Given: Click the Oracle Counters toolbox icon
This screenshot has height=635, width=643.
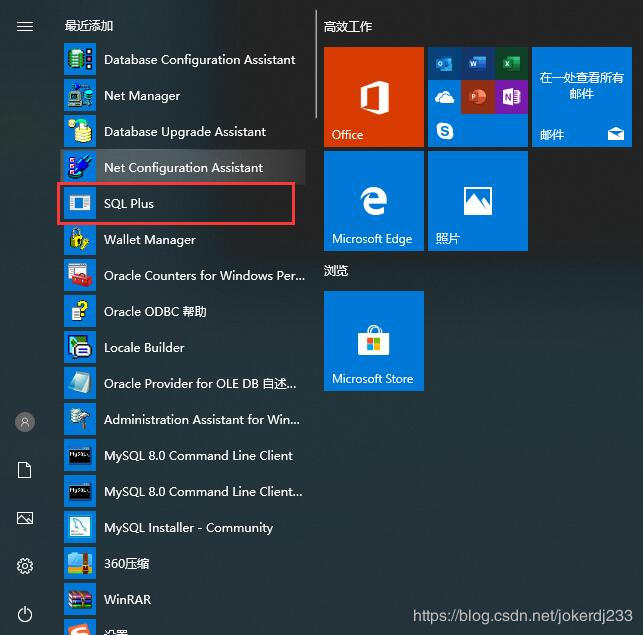Looking at the screenshot, I should (80, 275).
